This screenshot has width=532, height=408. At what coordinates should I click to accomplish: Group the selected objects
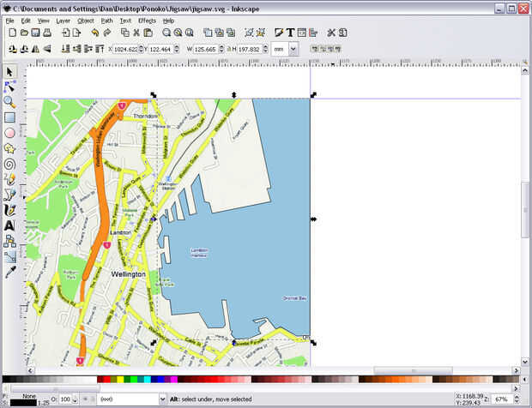pyautogui.click(x=250, y=33)
